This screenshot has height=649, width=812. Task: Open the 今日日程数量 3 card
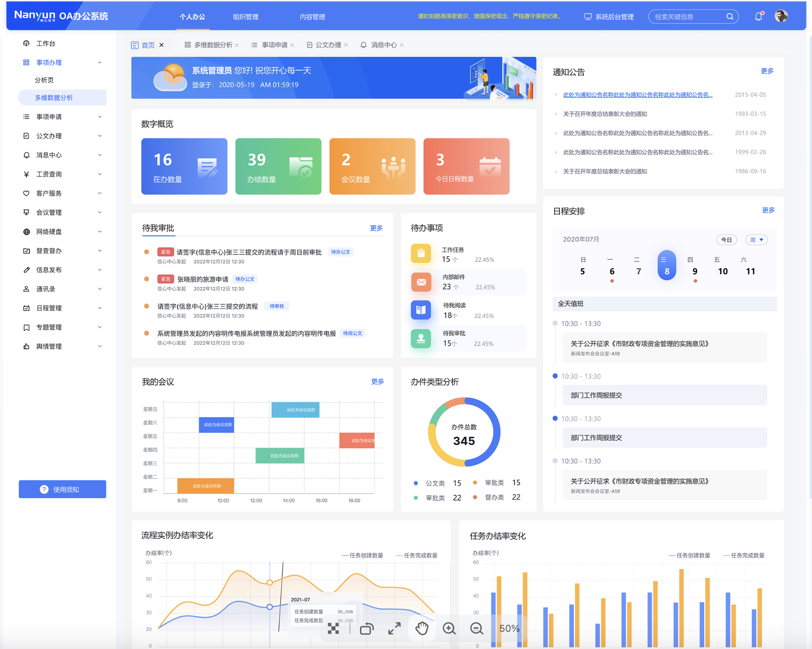(x=466, y=166)
